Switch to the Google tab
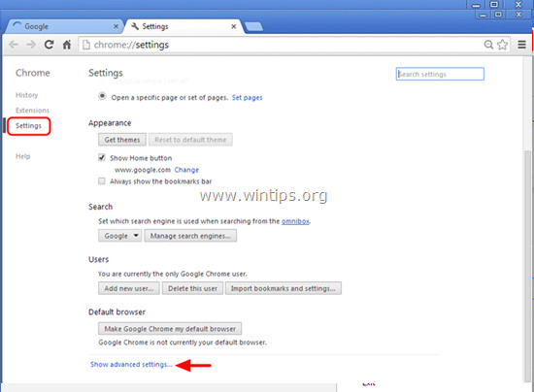This screenshot has width=534, height=392. 63,26
